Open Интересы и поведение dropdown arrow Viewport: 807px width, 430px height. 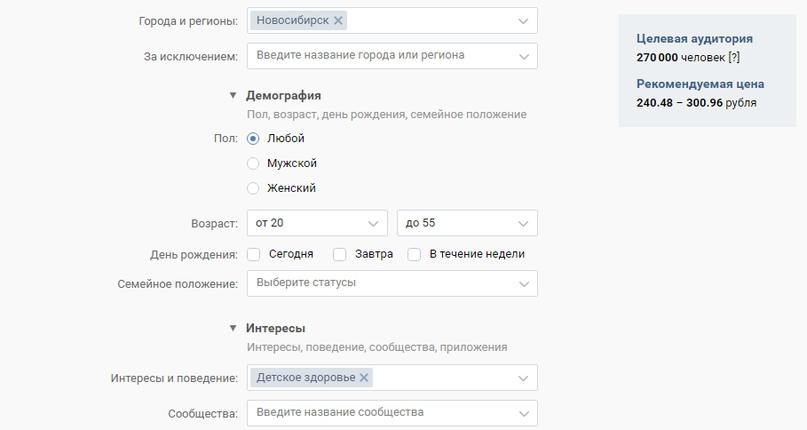point(523,378)
